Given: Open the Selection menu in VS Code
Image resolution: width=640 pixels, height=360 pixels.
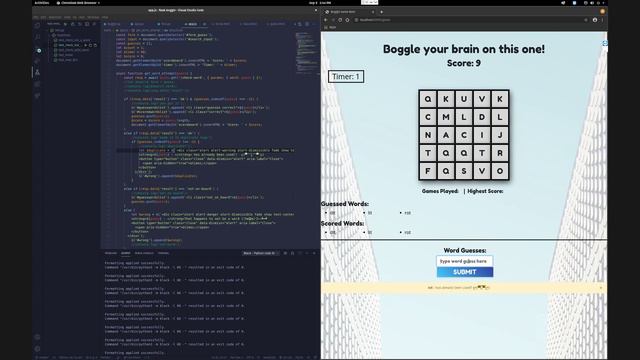Looking at the screenshot, I should (x=55, y=17).
